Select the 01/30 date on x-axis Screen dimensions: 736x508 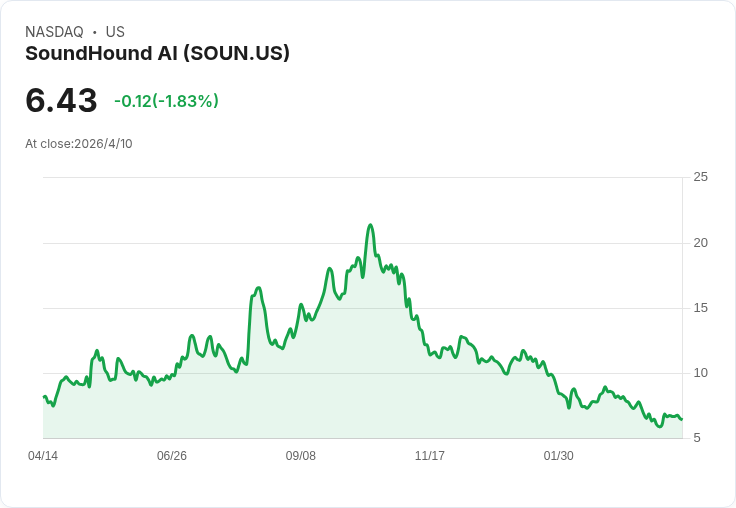pos(559,456)
